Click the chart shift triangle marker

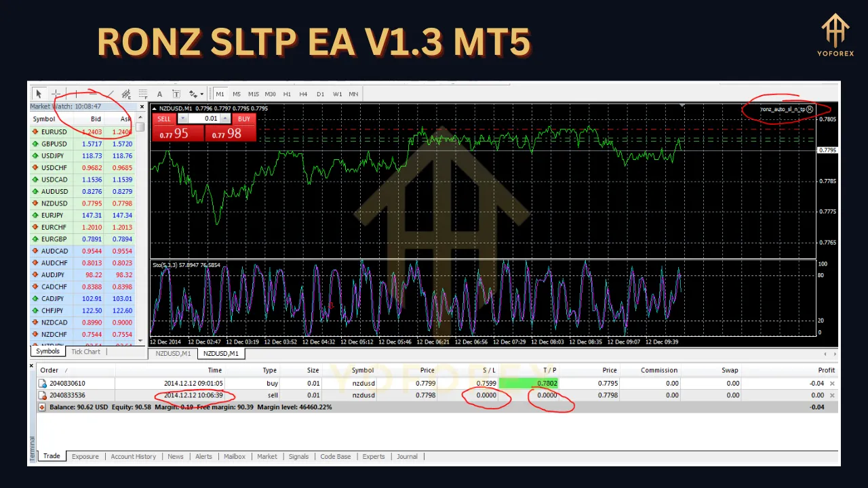[682, 106]
